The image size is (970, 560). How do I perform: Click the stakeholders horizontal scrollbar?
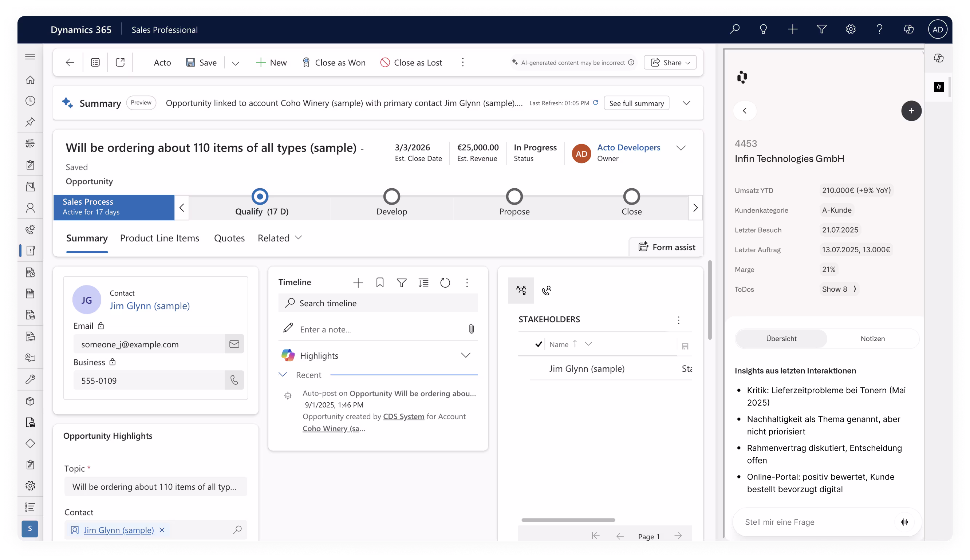pos(568,520)
